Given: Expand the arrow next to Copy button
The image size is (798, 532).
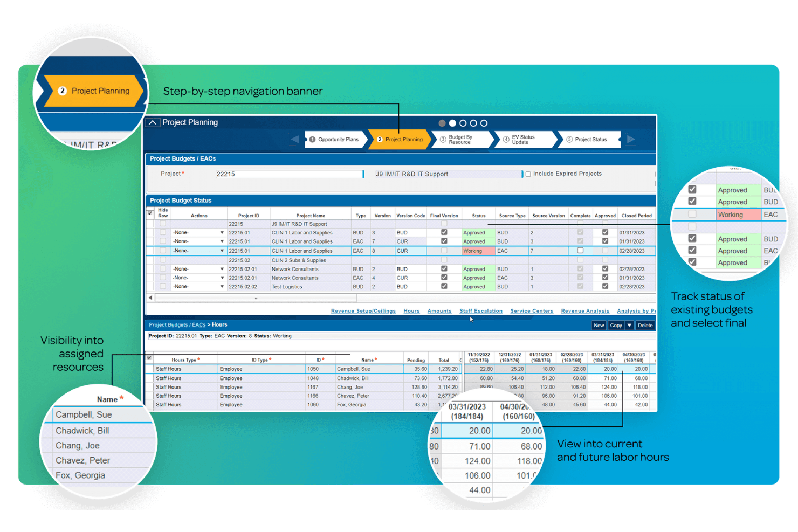Looking at the screenshot, I should 629,326.
